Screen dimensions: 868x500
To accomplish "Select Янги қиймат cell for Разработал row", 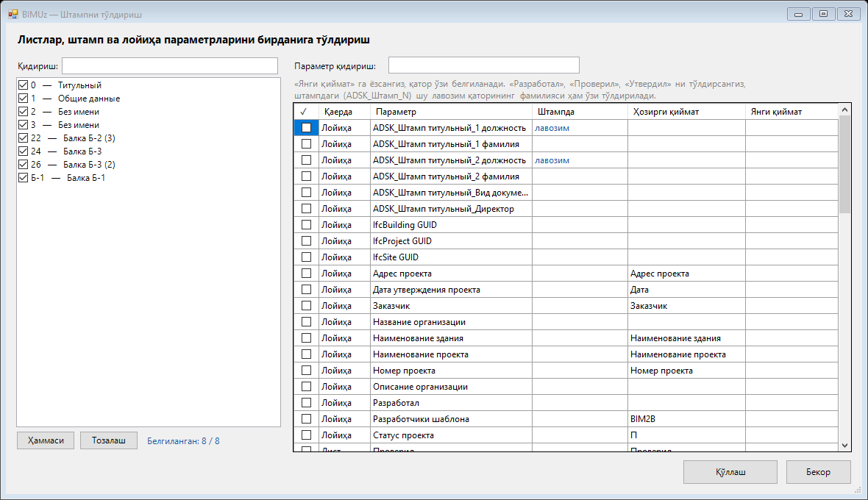I will click(x=791, y=403).
